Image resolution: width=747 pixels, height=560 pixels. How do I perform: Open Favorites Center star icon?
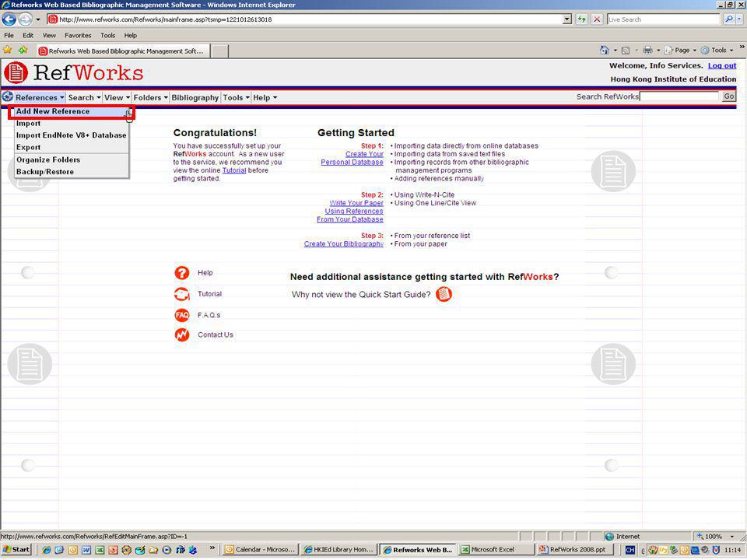pyautogui.click(x=7, y=50)
